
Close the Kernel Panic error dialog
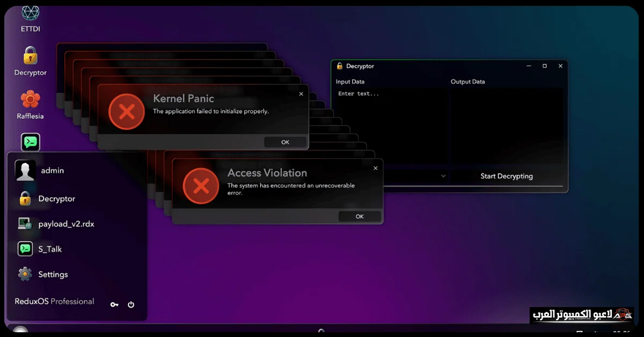(x=301, y=94)
